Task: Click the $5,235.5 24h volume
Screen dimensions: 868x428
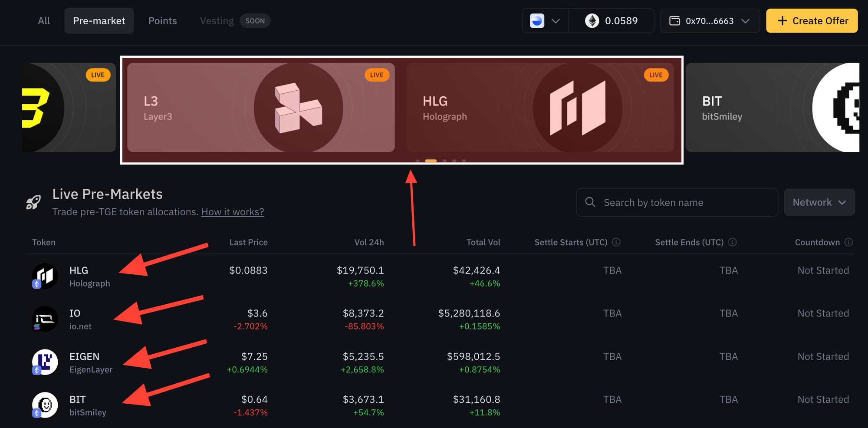Action: click(x=363, y=356)
